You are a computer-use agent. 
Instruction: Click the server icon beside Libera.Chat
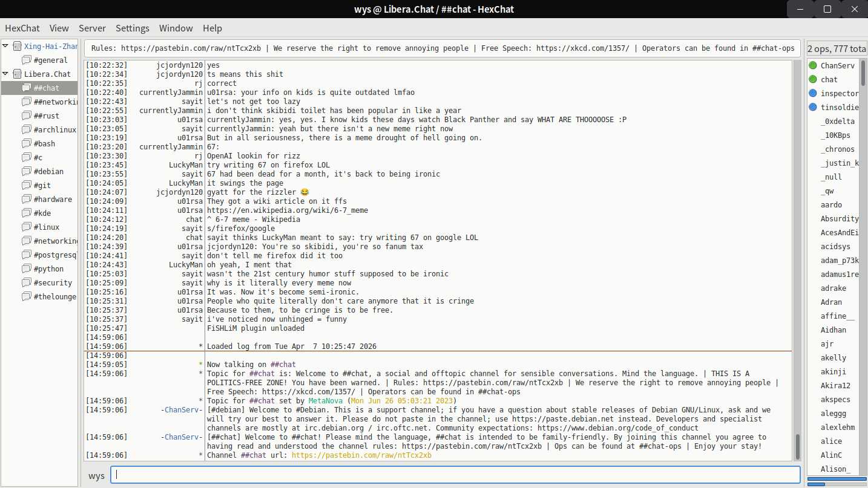[17, 74]
